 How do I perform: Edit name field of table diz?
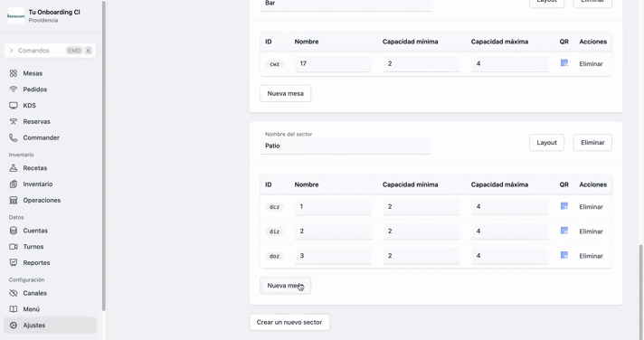coord(333,231)
